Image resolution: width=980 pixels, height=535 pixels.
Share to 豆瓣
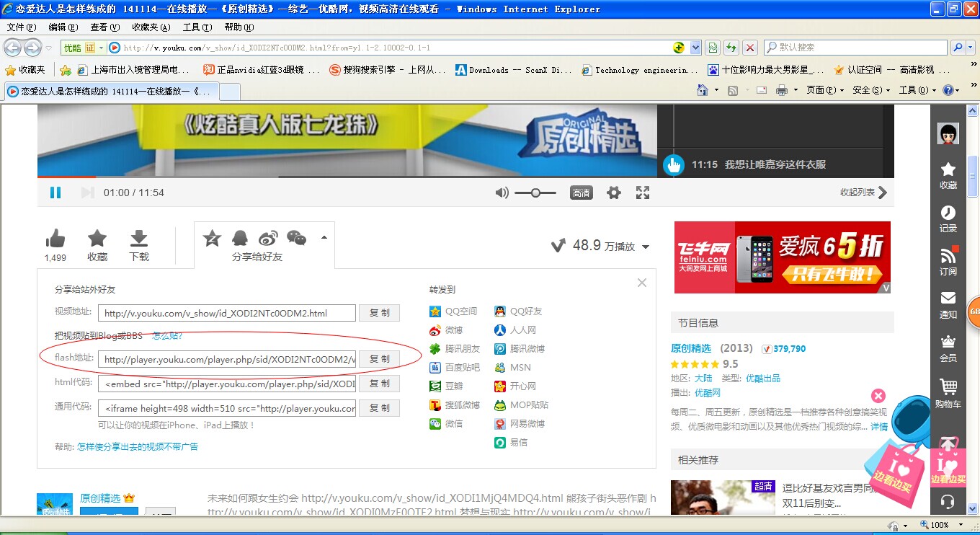point(446,386)
